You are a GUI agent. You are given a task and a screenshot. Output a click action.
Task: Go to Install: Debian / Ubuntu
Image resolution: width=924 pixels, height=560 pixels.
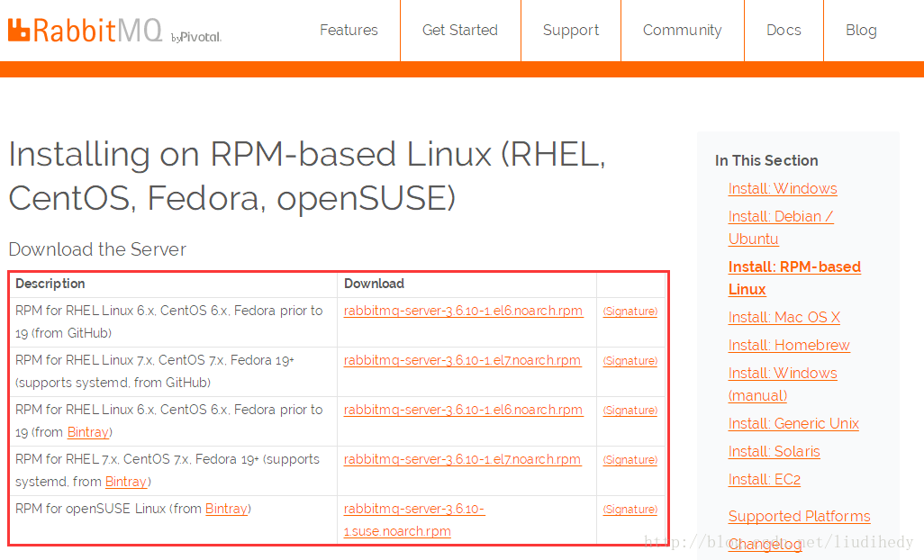(x=781, y=228)
